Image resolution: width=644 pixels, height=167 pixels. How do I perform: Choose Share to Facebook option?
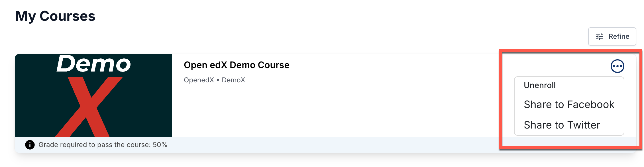tap(569, 105)
